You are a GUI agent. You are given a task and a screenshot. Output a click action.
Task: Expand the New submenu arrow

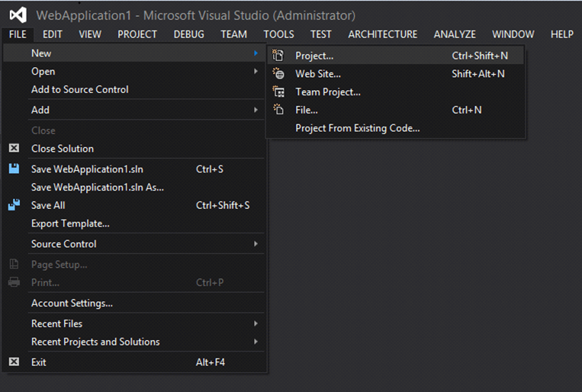click(x=256, y=53)
